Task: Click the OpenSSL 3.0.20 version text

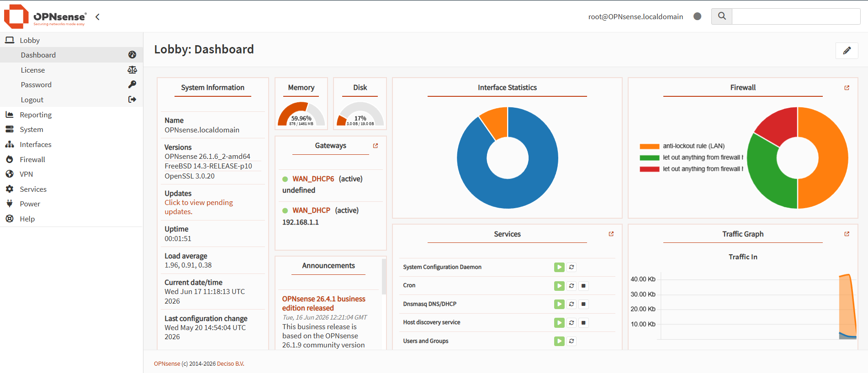Action: point(190,176)
